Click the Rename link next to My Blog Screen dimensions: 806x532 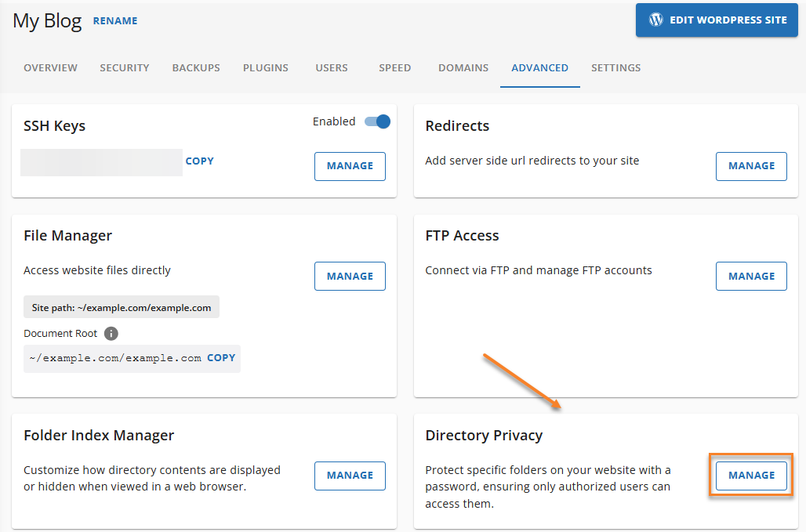pyautogui.click(x=114, y=21)
